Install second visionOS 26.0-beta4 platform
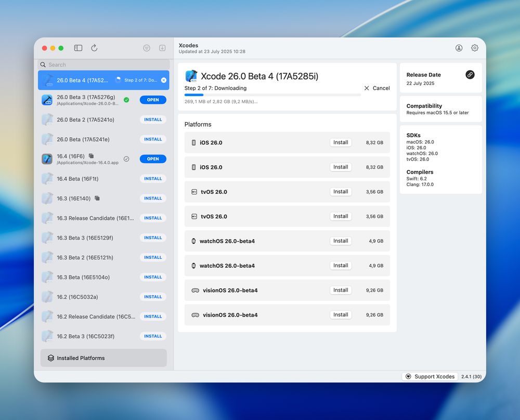Viewport: 520px width, 420px height. pos(341,314)
